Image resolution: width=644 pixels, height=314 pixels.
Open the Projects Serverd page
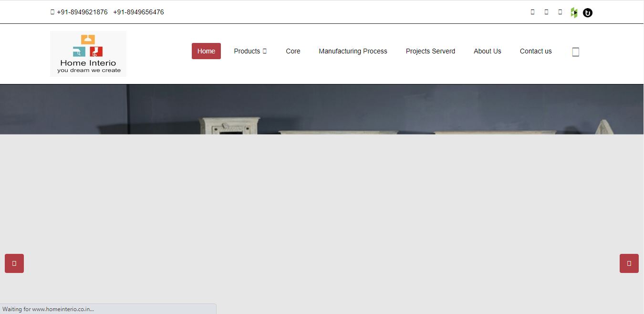click(430, 51)
